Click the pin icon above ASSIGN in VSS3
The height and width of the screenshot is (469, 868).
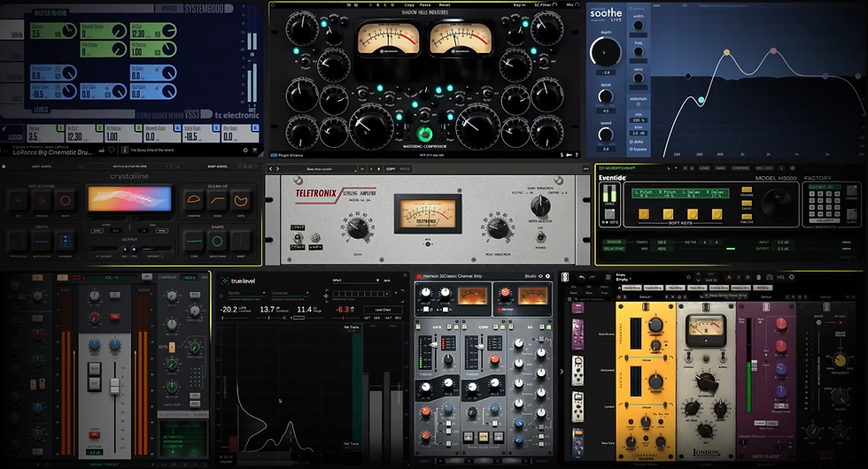[4, 129]
